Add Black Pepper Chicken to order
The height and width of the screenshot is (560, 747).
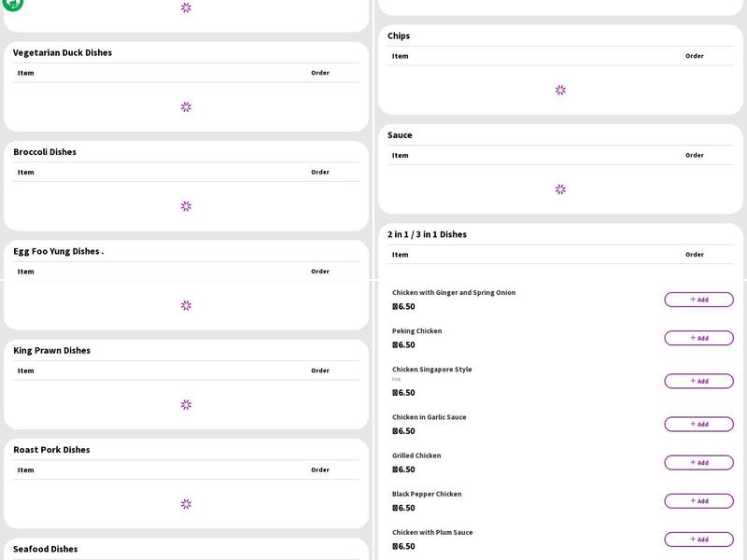coord(698,500)
